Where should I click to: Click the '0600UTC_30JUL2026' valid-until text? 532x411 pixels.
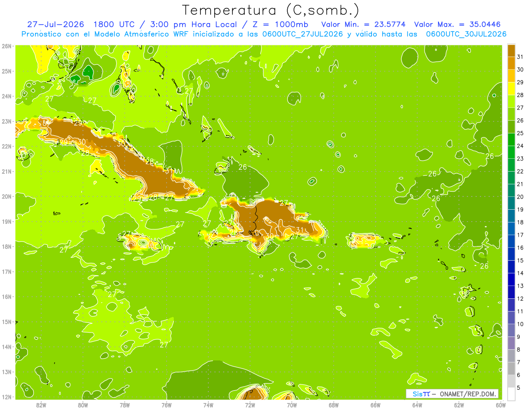pos(466,34)
